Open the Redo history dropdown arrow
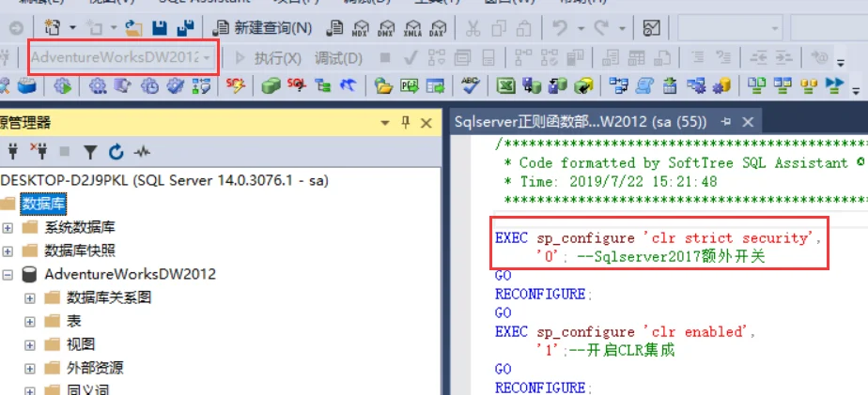 point(622,27)
